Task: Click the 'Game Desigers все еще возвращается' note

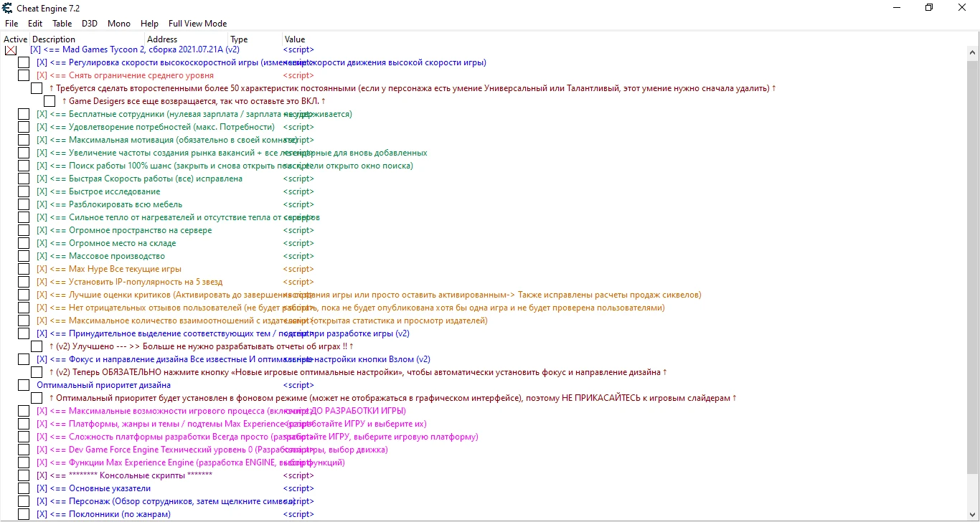Action: click(194, 102)
